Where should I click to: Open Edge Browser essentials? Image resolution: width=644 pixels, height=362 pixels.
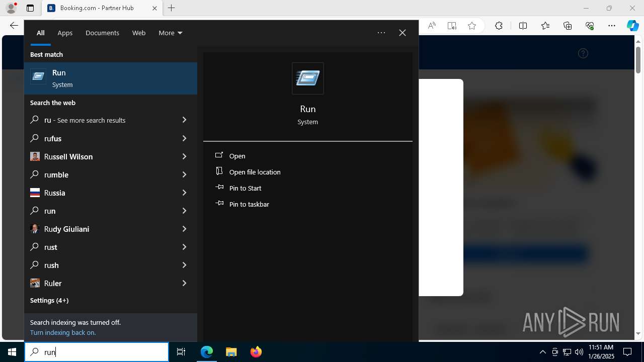tap(590, 26)
